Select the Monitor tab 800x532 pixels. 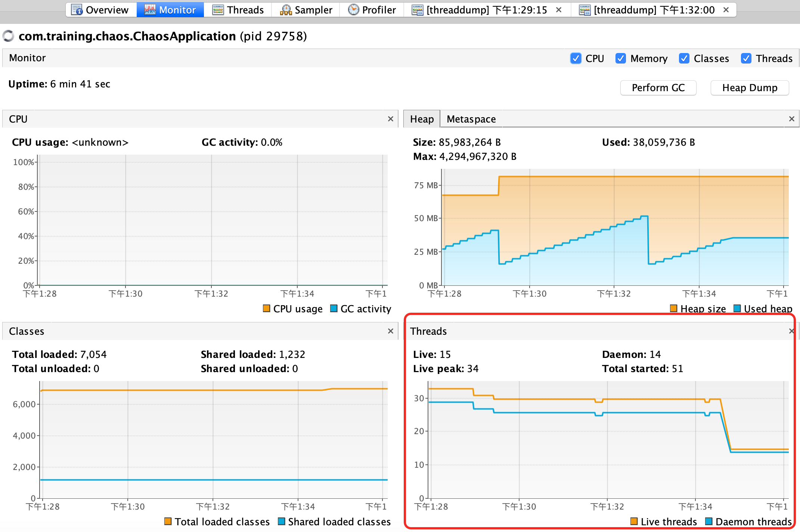coord(170,10)
